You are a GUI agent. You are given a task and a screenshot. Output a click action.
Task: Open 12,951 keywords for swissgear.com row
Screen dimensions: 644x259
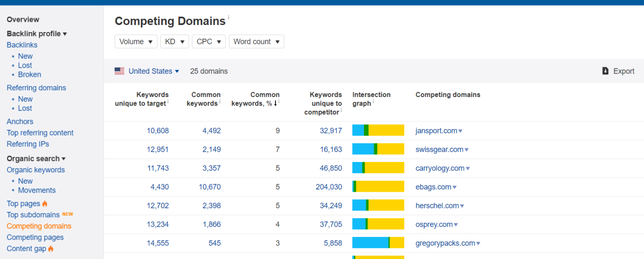coord(157,150)
